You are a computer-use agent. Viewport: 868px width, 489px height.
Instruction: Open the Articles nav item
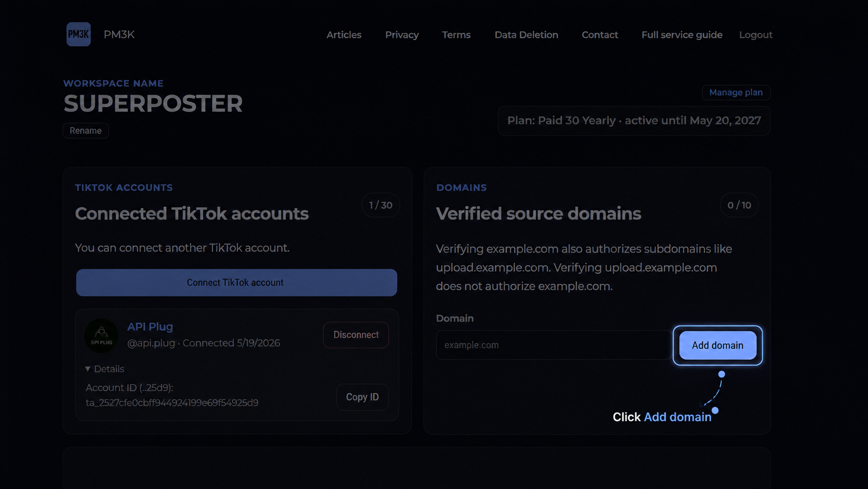(x=344, y=35)
